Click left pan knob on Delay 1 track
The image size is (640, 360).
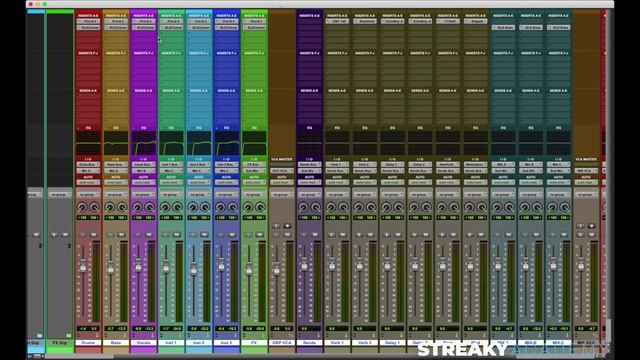(386, 207)
